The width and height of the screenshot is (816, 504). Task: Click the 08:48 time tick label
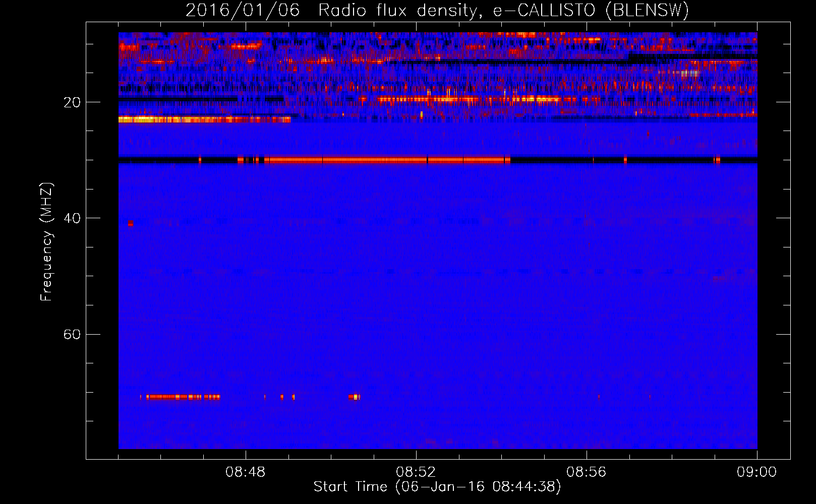click(246, 472)
